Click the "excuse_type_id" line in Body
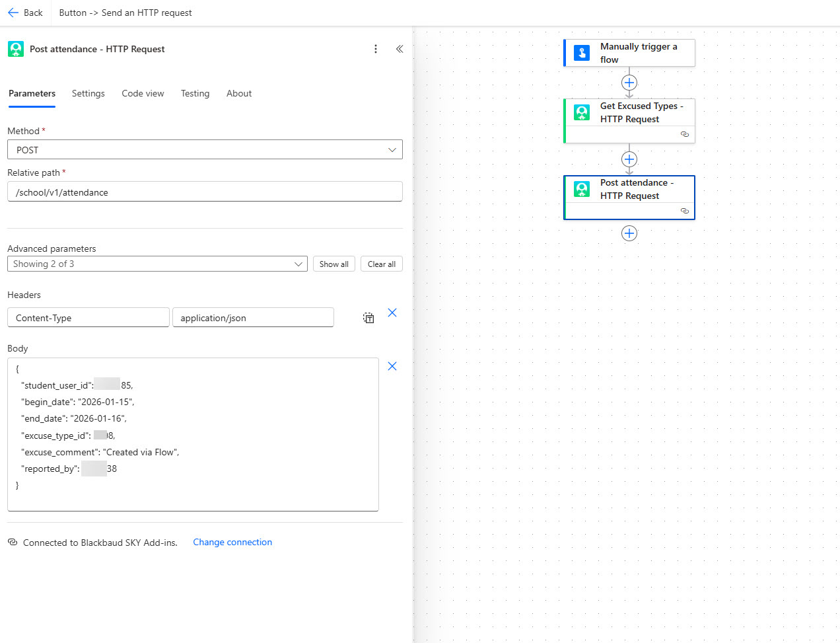The image size is (840, 643). tap(68, 435)
